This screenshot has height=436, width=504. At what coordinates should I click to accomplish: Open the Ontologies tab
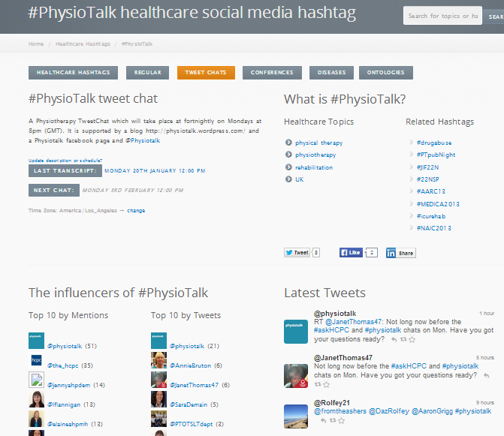pos(385,73)
